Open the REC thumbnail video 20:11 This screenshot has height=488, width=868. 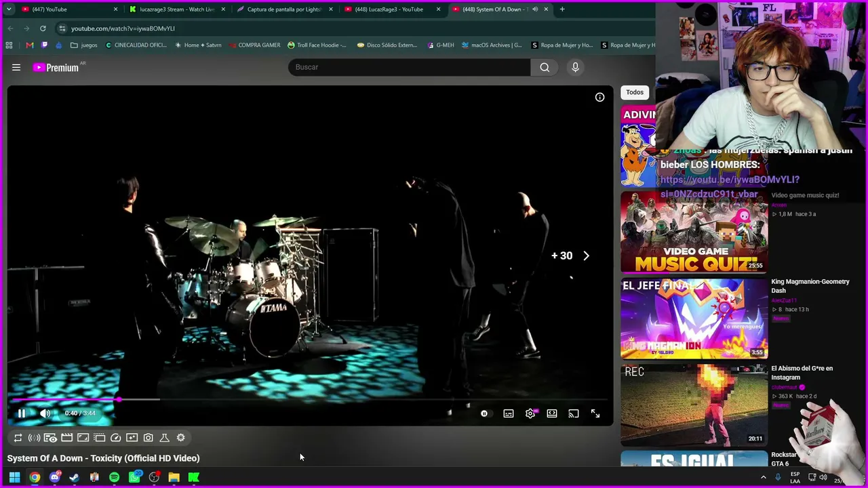(x=694, y=405)
